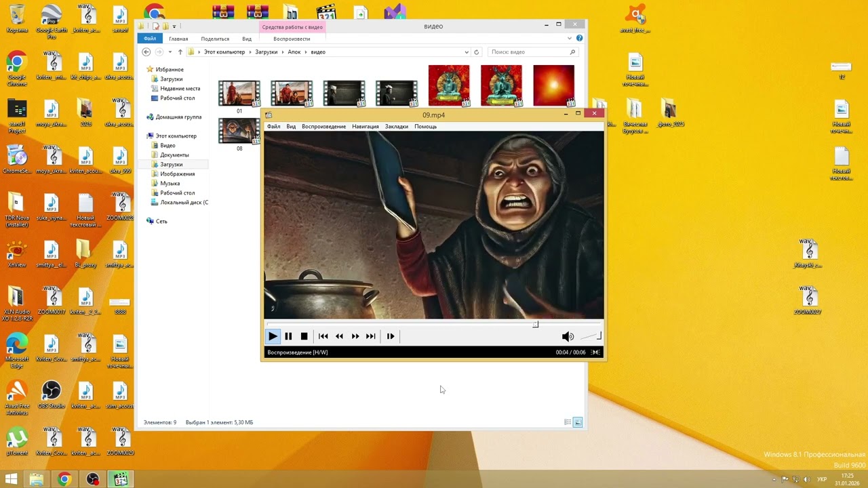Viewport: 868px width, 488px height.
Task: Select the glowing red sun video thumbnail
Action: (553, 85)
